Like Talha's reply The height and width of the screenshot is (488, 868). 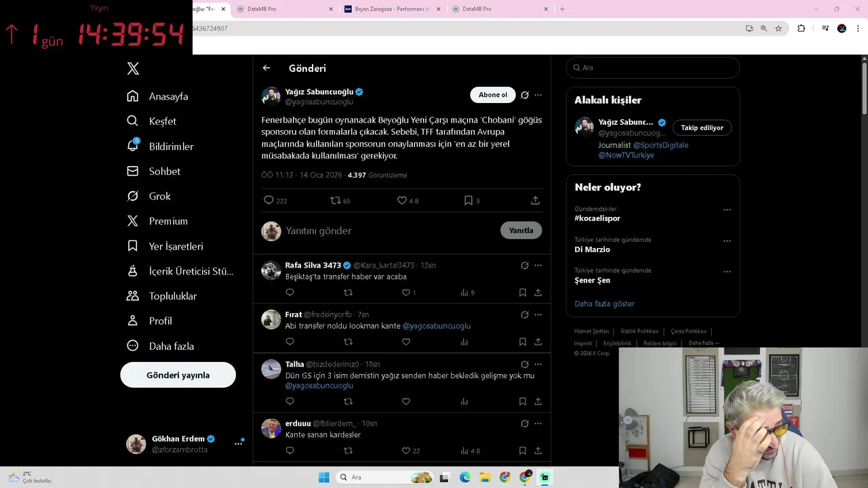click(x=406, y=401)
